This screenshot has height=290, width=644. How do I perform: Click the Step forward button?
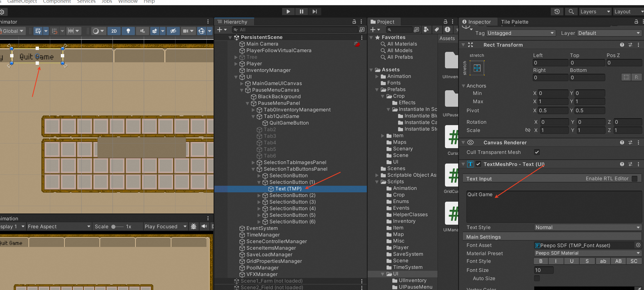click(x=314, y=12)
